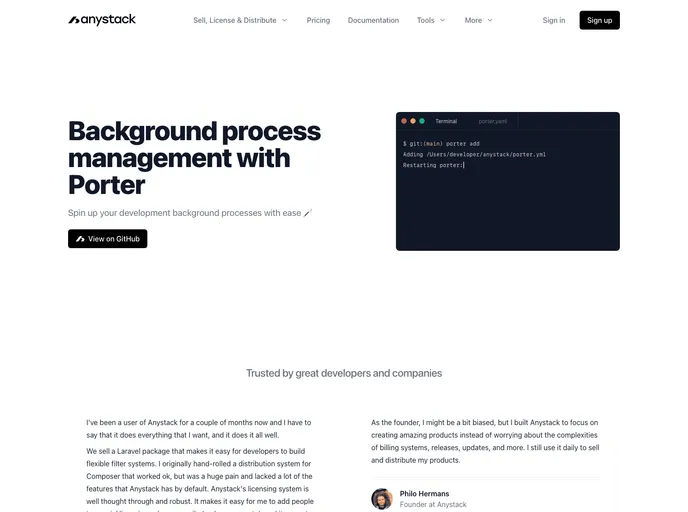Click the magic wand emoji after the tagline
The height and width of the screenshot is (512, 688).
coord(308,213)
